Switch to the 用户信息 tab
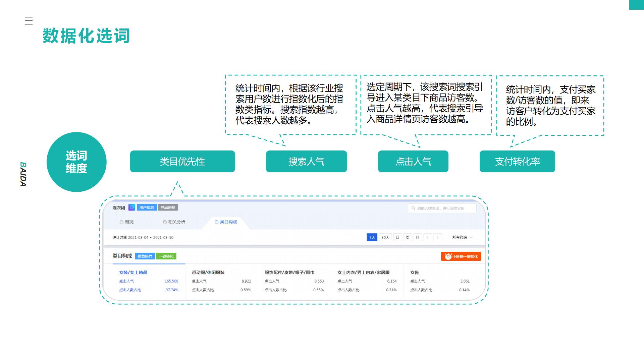The width and height of the screenshot is (644, 362). tap(147, 207)
